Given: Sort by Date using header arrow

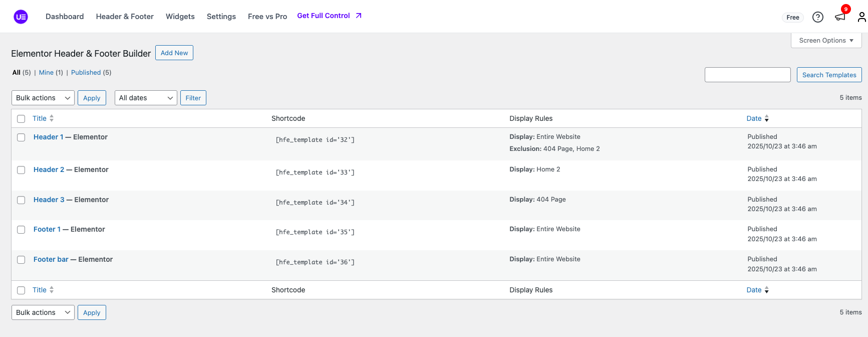Looking at the screenshot, I should (766, 118).
